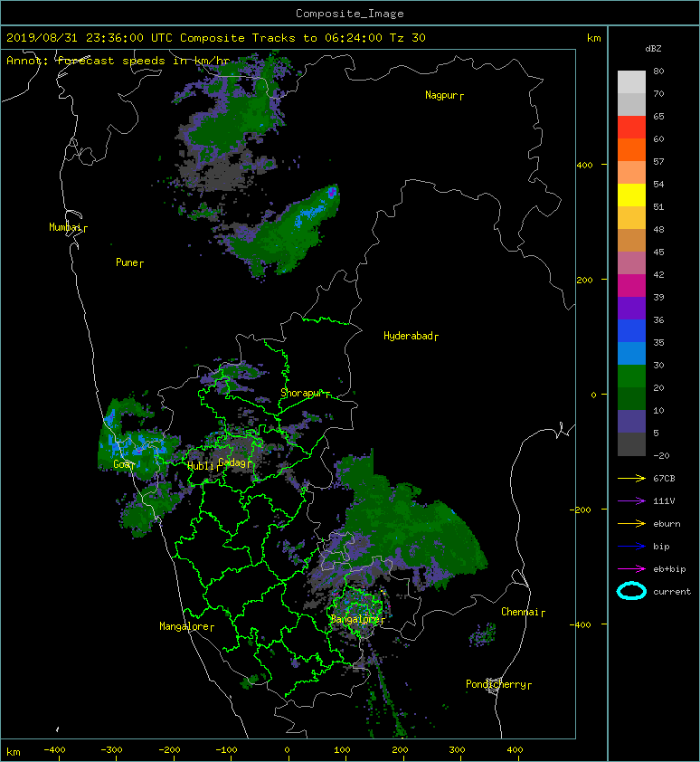Click the 'current' legend label
Viewport: 700px width, 762px height.
click(672, 592)
